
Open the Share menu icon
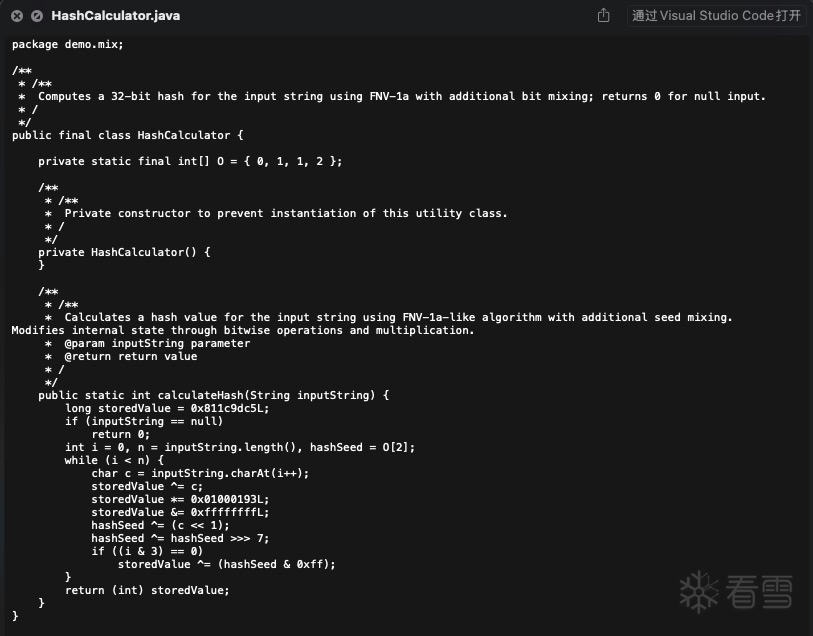point(603,16)
